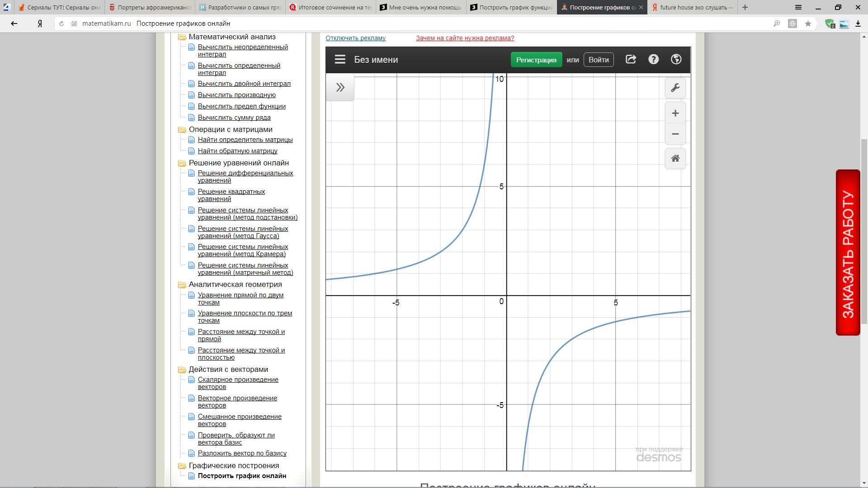Switch to the future house эхо слушать tab
Screen dimensions: 868x488
[692, 7]
